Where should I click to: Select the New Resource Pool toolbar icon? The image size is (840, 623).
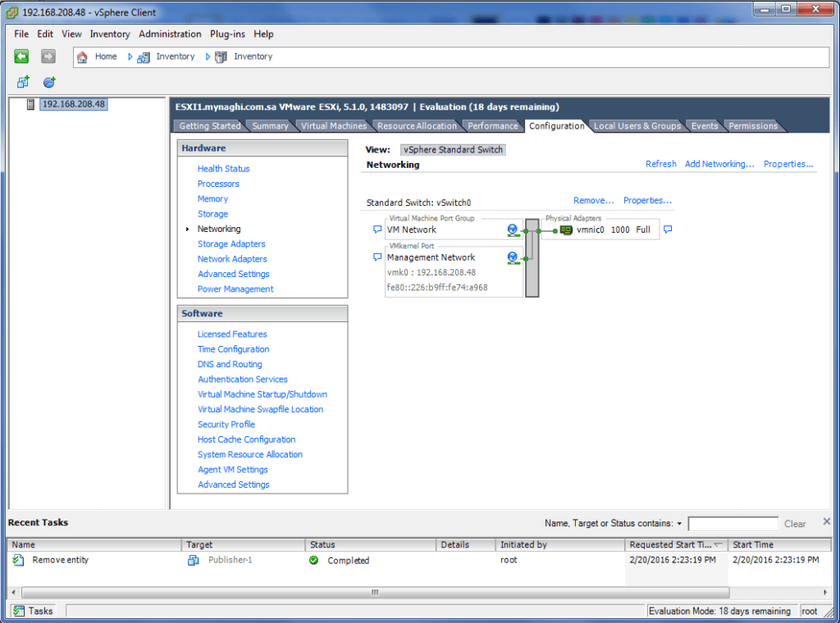(x=48, y=80)
